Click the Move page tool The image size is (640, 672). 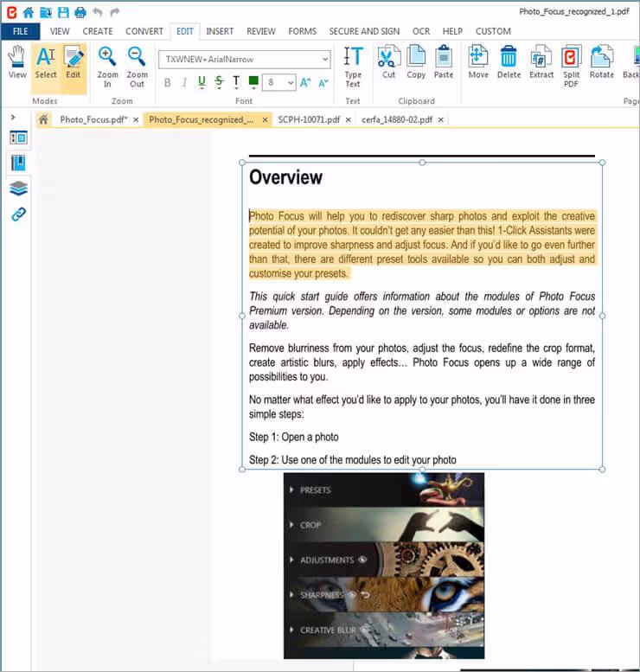click(x=478, y=62)
